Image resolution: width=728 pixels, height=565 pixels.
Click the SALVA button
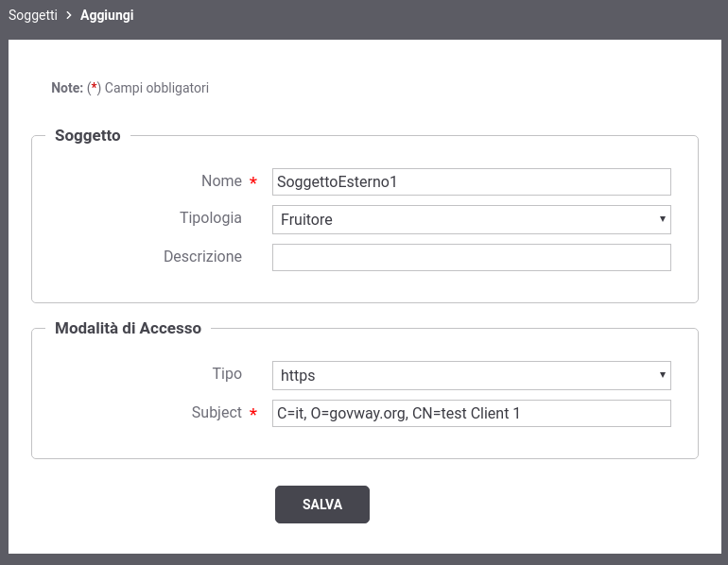[x=322, y=505]
